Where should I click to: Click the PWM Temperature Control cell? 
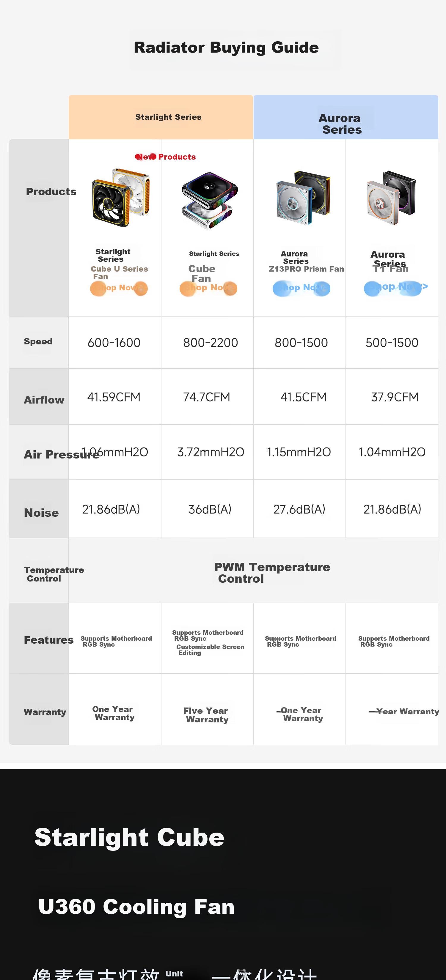pos(253,570)
